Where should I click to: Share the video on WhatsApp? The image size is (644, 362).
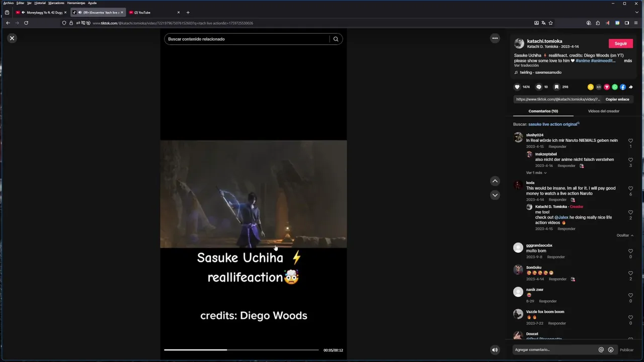tap(615, 87)
